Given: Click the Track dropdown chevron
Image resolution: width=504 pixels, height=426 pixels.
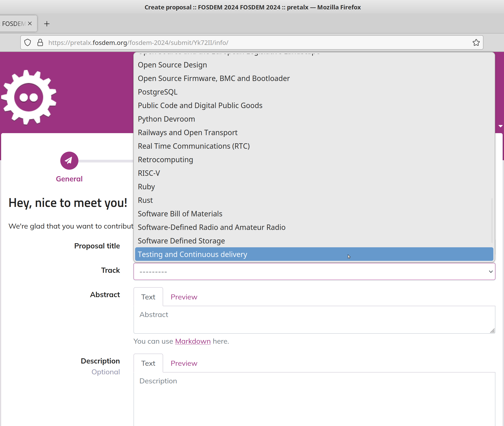Looking at the screenshot, I should pos(490,271).
